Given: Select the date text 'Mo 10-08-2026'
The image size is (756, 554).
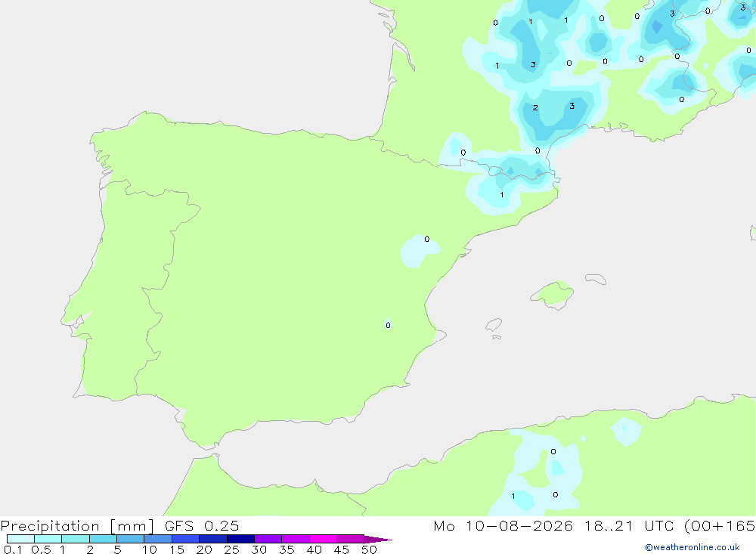Looking at the screenshot, I should click(503, 525).
